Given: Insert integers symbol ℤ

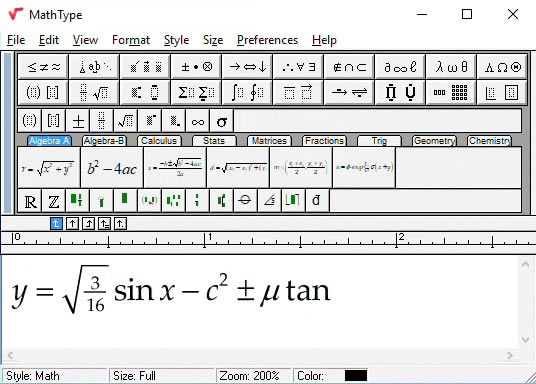Looking at the screenshot, I should (54, 201).
